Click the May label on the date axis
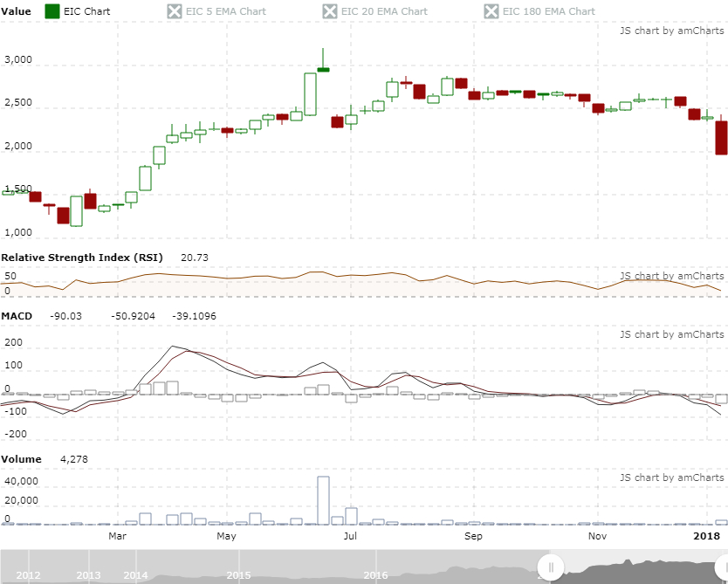728x584 pixels. click(227, 536)
